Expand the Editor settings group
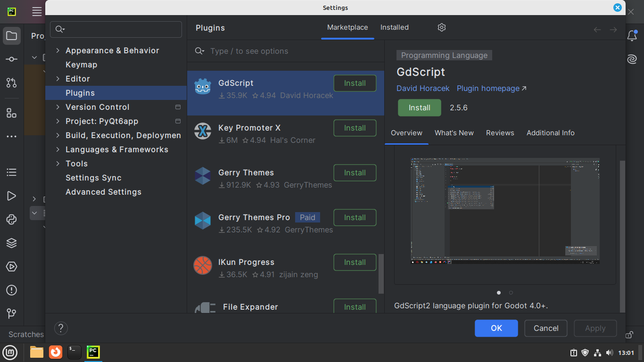The height and width of the screenshot is (362, 644). tap(58, 79)
